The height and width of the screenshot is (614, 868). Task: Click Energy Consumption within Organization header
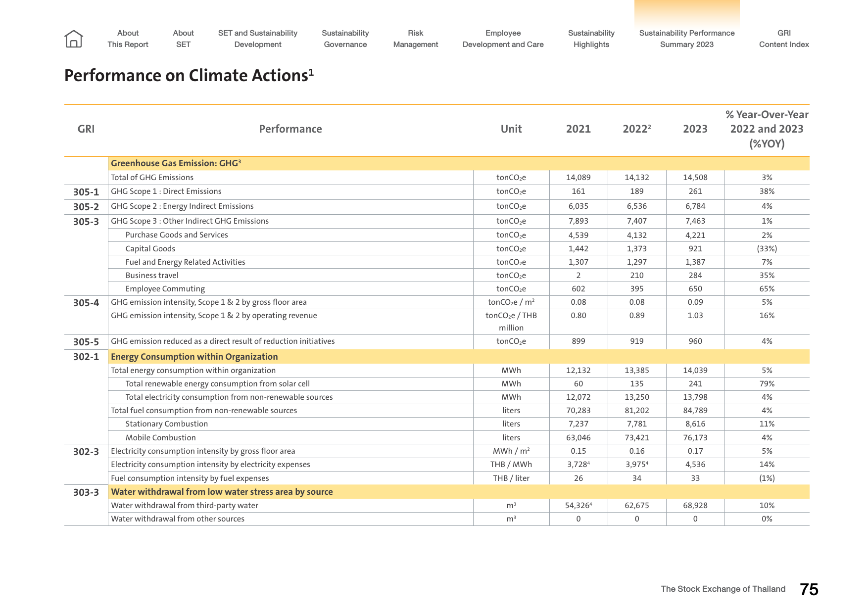pyautogui.click(x=194, y=357)
